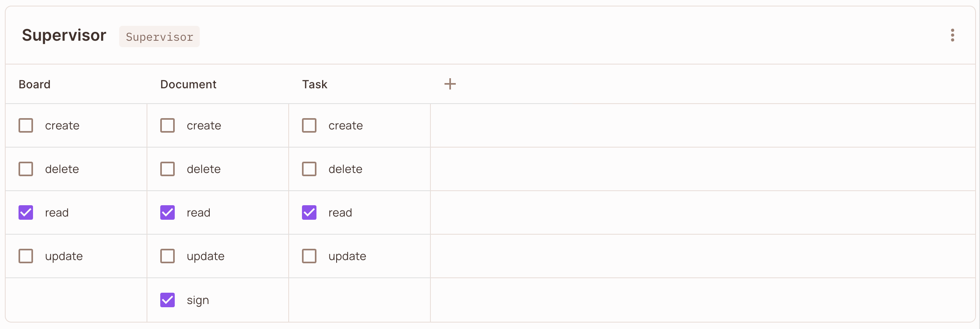This screenshot has width=980, height=329.
Task: Click the plus icon to add resource
Action: pos(450,84)
